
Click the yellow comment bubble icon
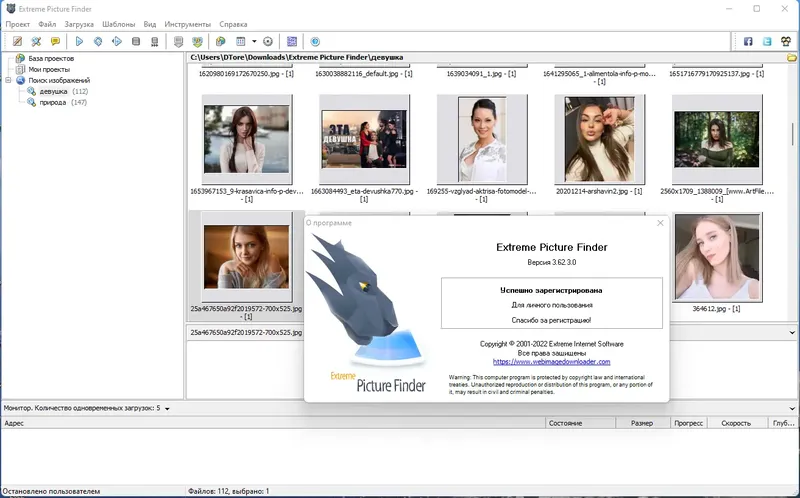click(x=55, y=41)
